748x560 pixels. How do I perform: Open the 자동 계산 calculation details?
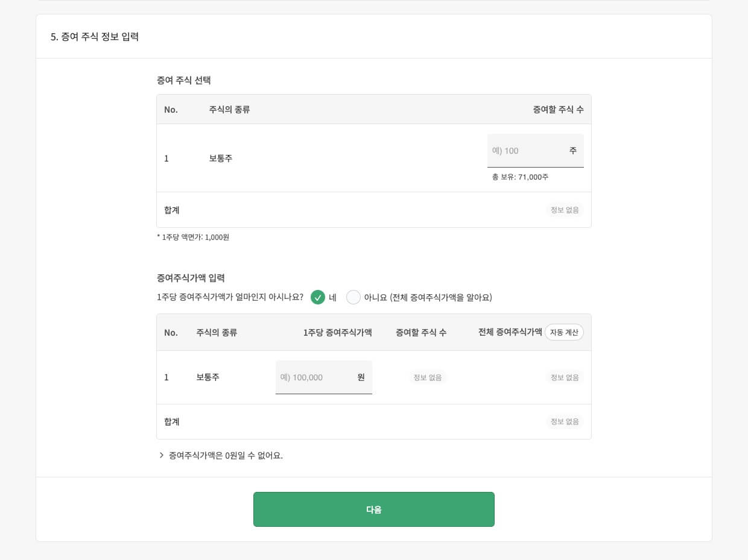click(x=564, y=332)
